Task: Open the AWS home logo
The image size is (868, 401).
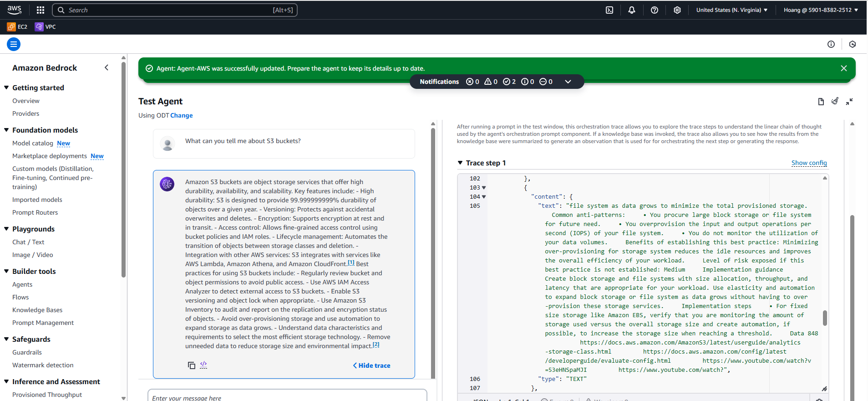Action: [14, 10]
